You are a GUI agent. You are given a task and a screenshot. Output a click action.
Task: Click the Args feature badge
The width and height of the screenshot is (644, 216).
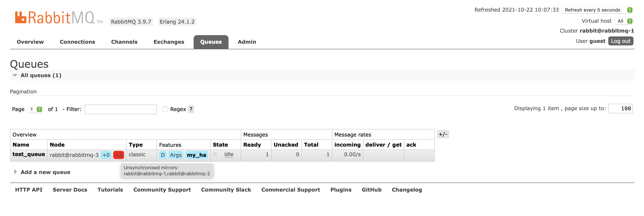tap(176, 155)
